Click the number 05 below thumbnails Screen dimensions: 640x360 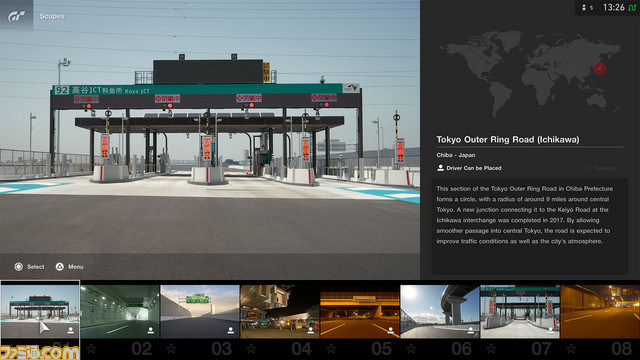pos(382,349)
